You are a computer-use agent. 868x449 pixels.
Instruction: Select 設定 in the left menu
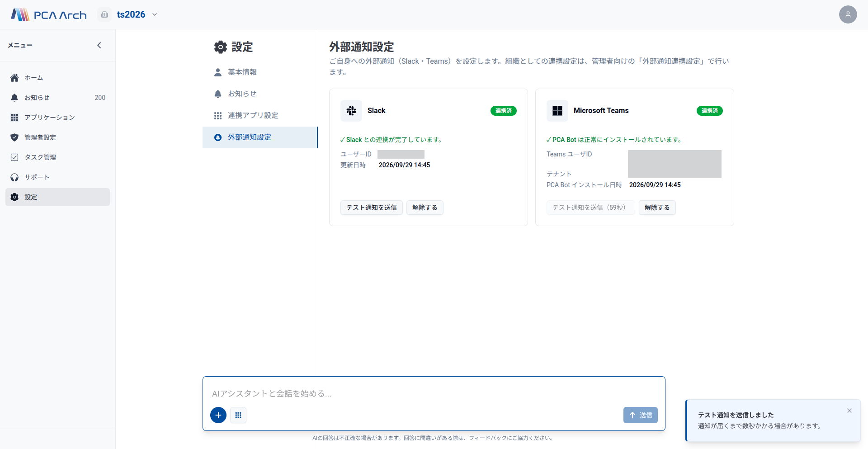[57, 197]
